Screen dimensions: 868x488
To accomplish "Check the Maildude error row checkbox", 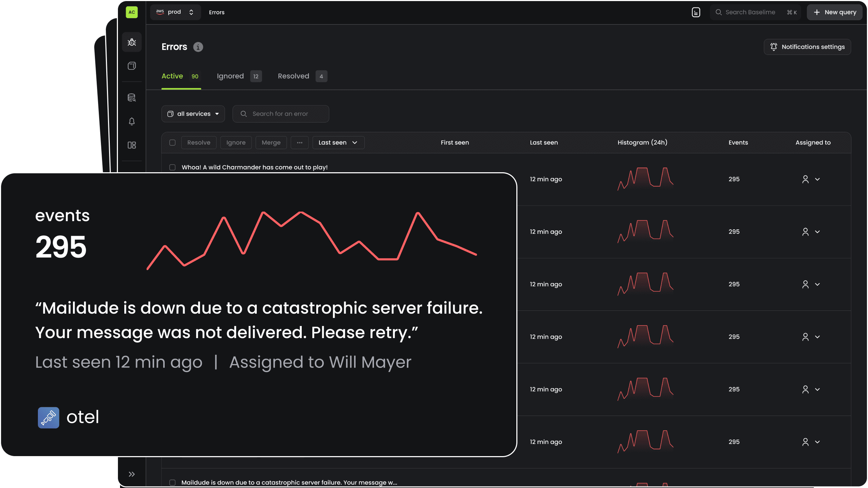I will tap(172, 482).
